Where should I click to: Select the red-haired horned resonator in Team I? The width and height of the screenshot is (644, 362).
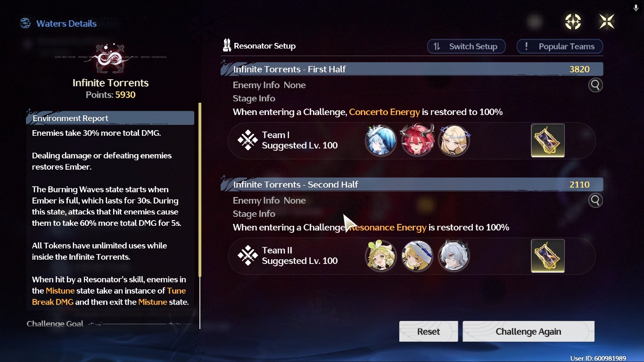(x=417, y=140)
